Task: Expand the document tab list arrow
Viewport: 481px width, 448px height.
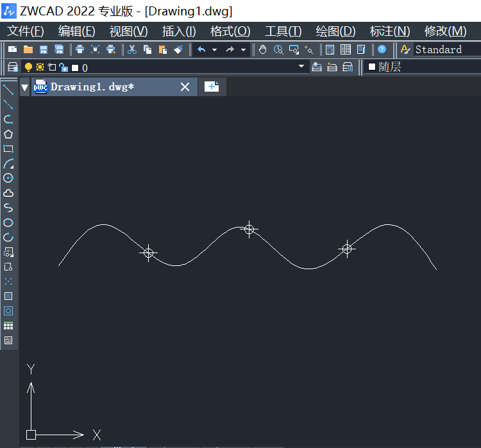Action: coord(25,87)
